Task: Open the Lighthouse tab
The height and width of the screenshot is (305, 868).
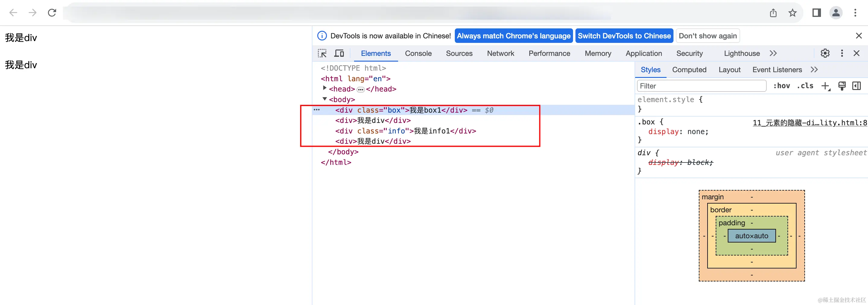Action: (742, 53)
